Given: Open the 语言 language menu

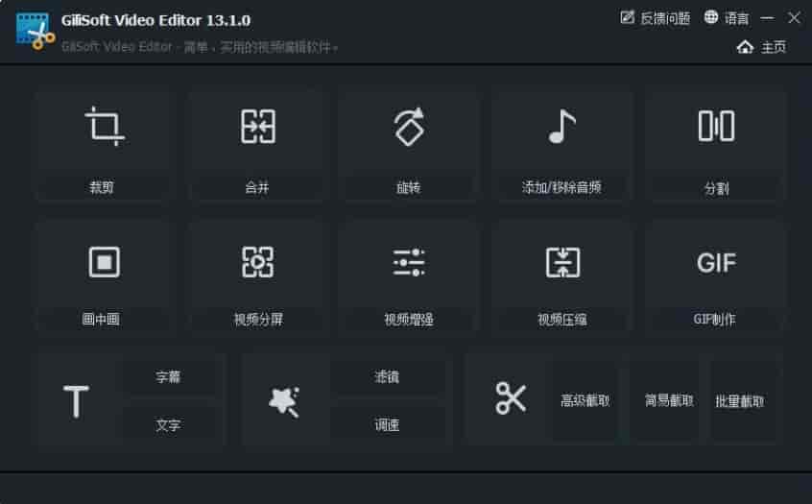Looking at the screenshot, I should 726,18.
